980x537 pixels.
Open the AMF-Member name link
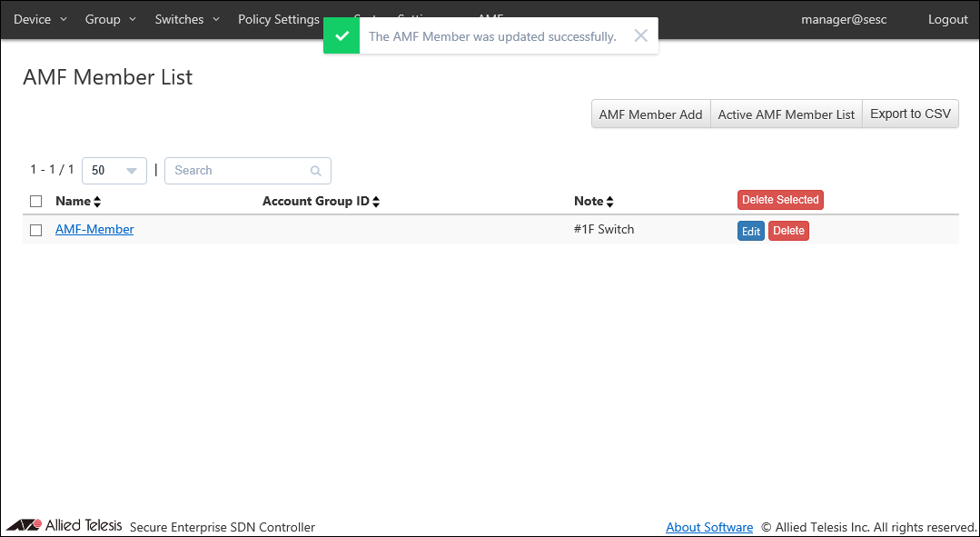click(94, 229)
